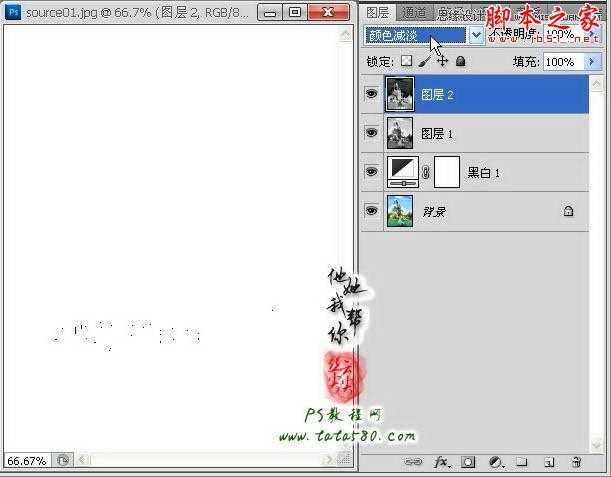Click the blend mode dropdown arrow

tap(476, 35)
